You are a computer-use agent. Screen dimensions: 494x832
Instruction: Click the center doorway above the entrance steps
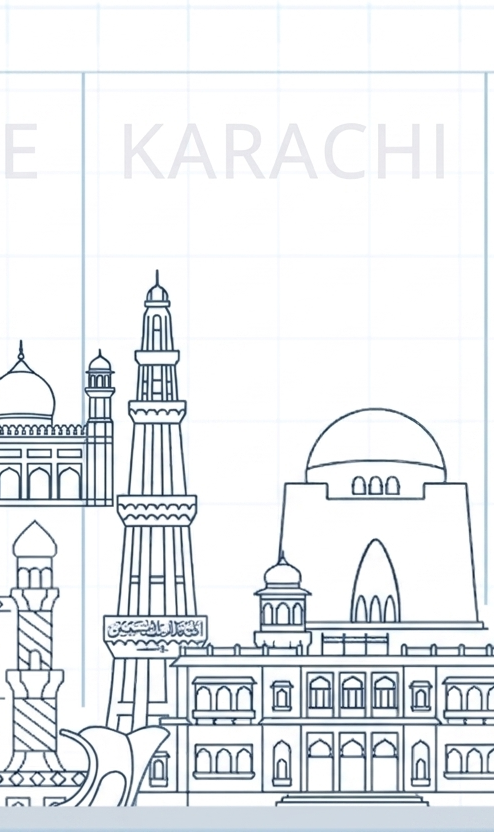pyautogui.click(x=353, y=763)
